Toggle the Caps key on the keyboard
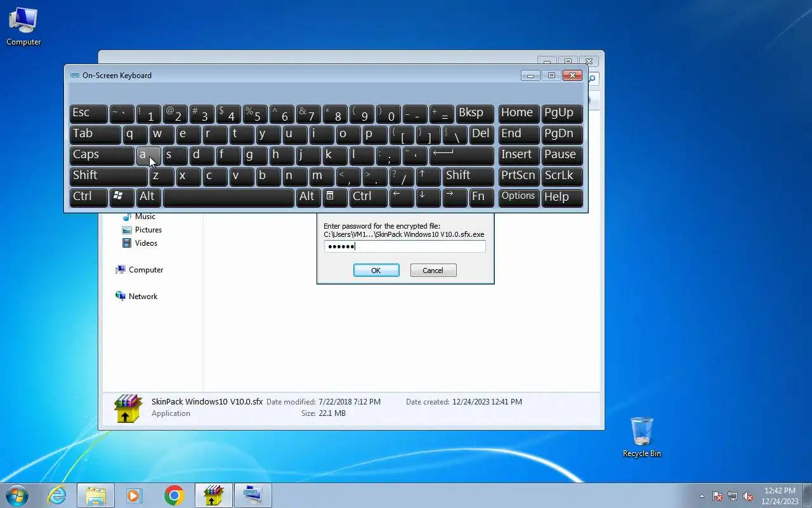The height and width of the screenshot is (508, 812). pyautogui.click(x=101, y=156)
